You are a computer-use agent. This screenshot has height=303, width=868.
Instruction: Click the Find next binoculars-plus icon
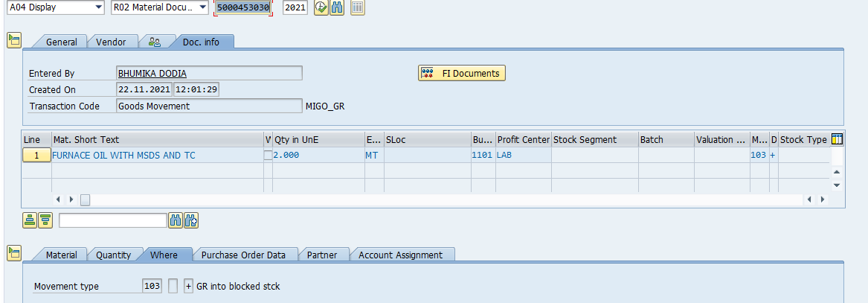tap(191, 220)
